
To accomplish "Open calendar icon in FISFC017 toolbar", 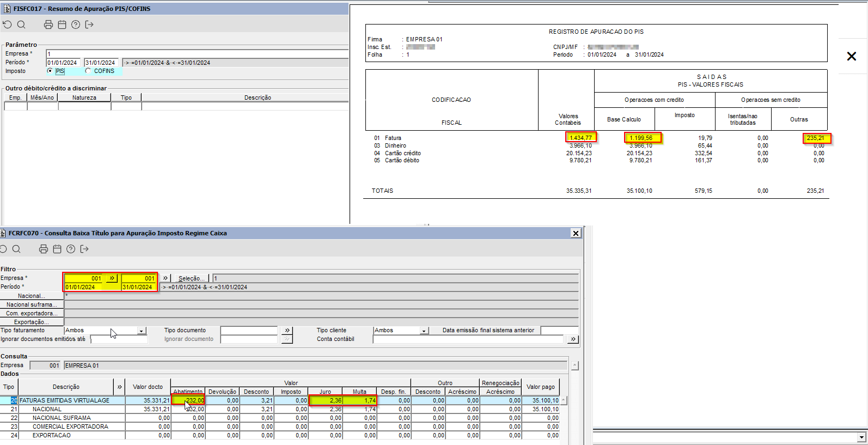I will [x=62, y=25].
